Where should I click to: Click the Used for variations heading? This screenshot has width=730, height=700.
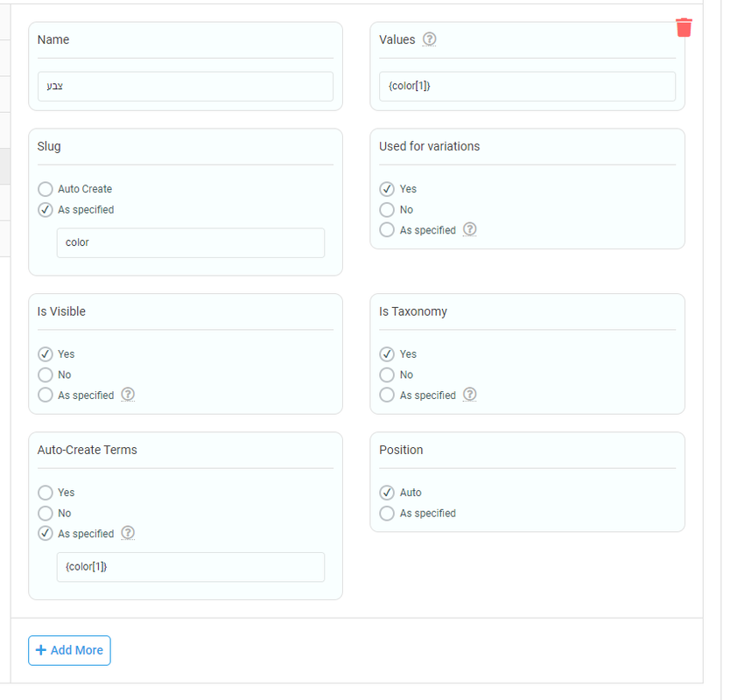tap(429, 146)
